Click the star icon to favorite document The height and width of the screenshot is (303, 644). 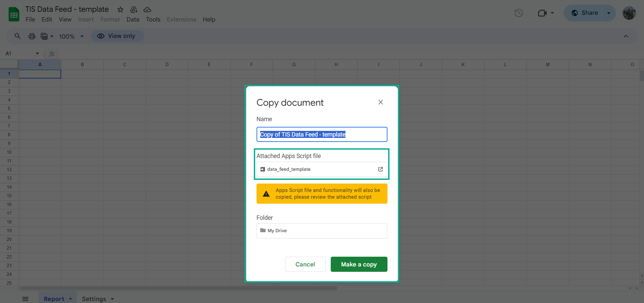point(120,9)
